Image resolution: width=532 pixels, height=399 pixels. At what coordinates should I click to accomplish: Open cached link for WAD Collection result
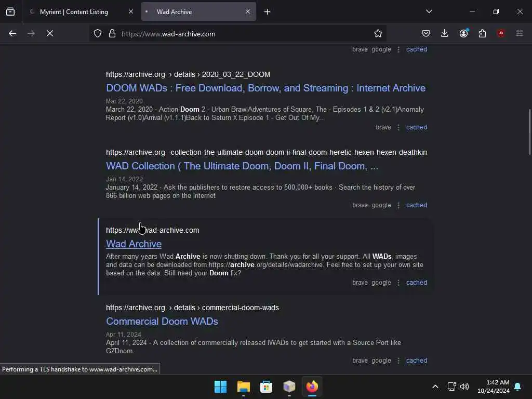(417, 205)
